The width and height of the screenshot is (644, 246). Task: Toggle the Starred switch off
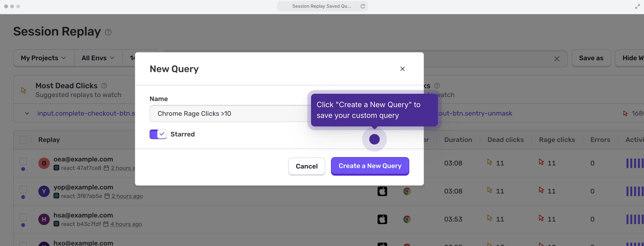tap(158, 134)
